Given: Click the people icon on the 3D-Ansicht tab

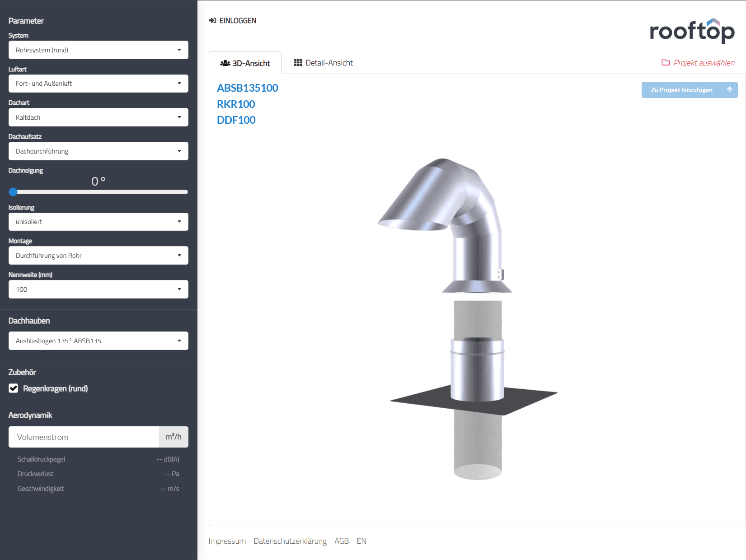Looking at the screenshot, I should click(225, 63).
